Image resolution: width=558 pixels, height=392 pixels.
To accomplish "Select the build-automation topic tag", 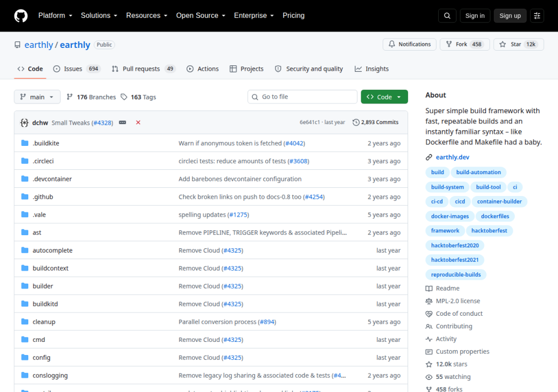I will tap(478, 172).
